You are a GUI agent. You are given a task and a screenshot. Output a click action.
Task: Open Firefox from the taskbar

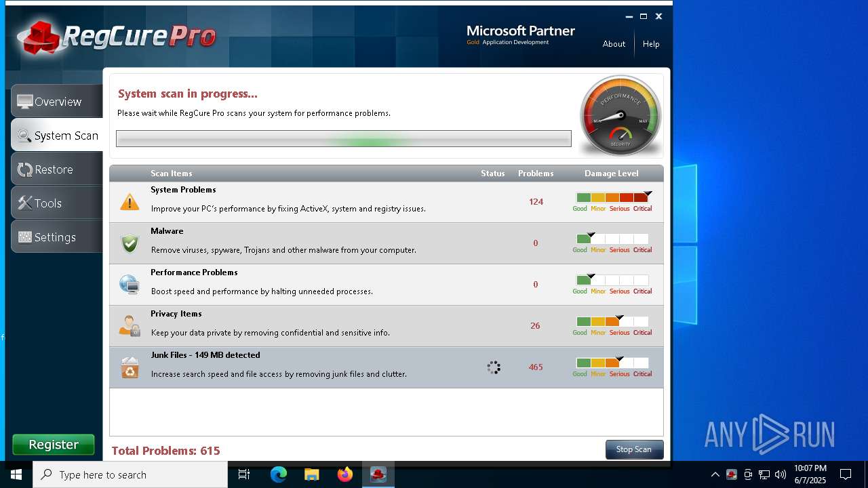point(345,474)
